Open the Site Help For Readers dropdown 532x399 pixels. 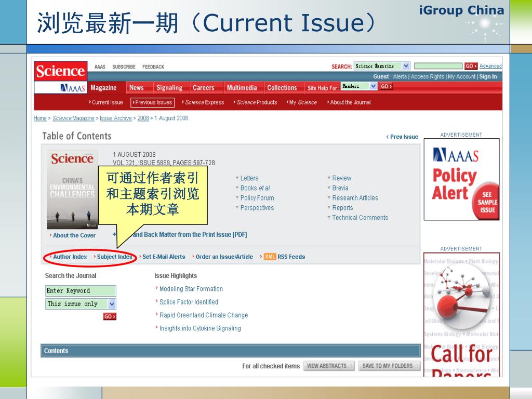[358, 86]
